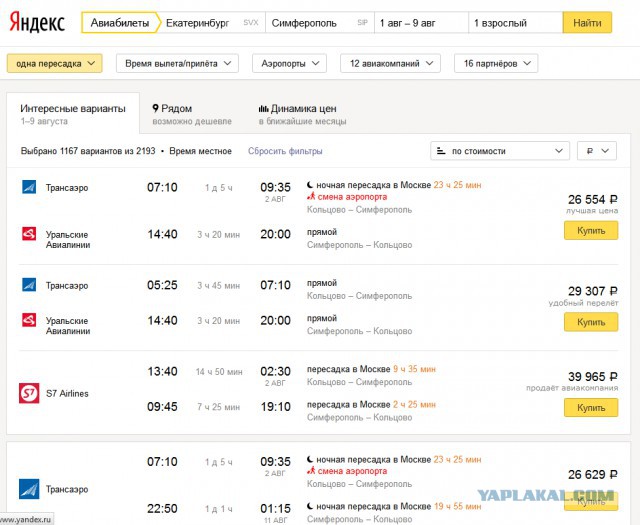Click the 1 взрослый passengers field
Screen dimensions: 640x525
click(516, 23)
